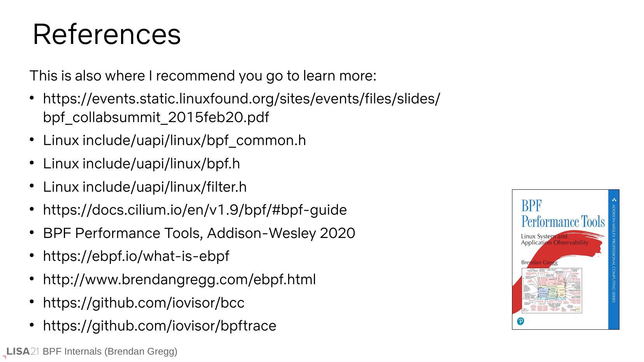Select the Linux include/uapi/linux/bpf.h reference

pyautogui.click(x=141, y=164)
